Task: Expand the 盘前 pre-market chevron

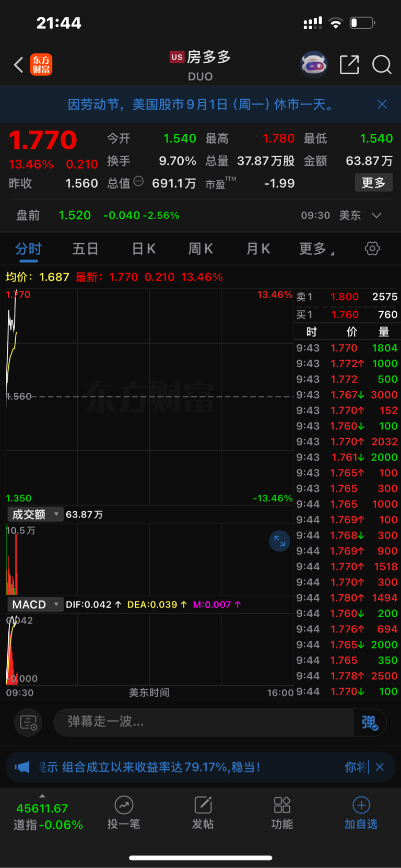Action: pyautogui.click(x=376, y=216)
